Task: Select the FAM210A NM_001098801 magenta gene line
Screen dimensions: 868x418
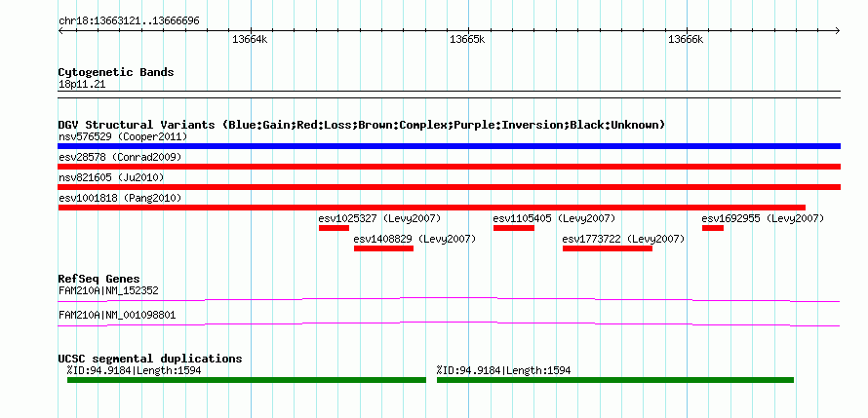Action: pos(449,324)
